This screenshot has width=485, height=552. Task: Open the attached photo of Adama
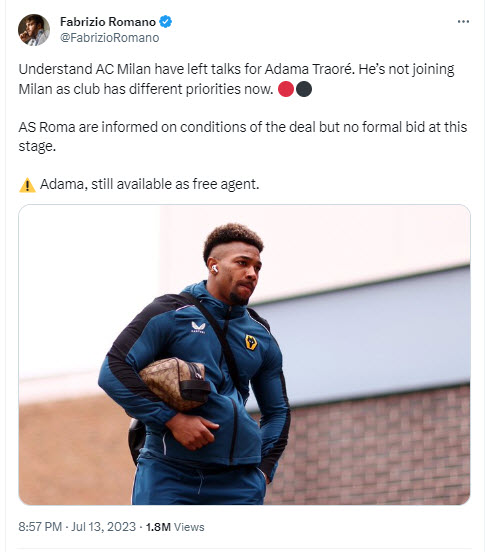coord(244,355)
